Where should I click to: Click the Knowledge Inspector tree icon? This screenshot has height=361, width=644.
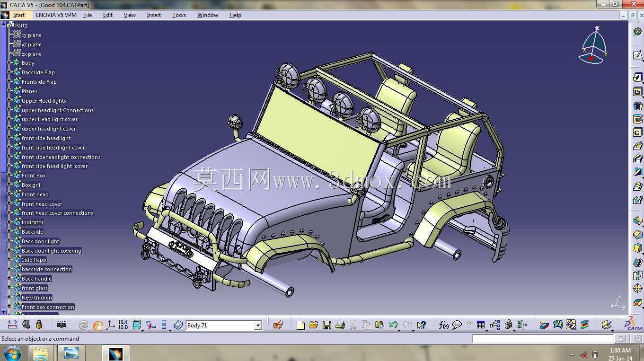click(495, 325)
